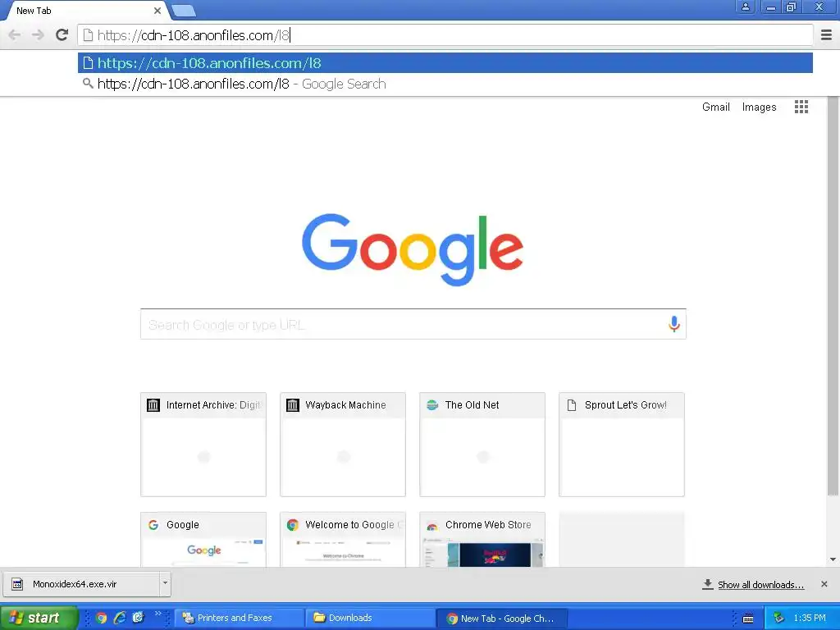Click the Internet Archive tile favicon
The image size is (840, 630).
(153, 405)
